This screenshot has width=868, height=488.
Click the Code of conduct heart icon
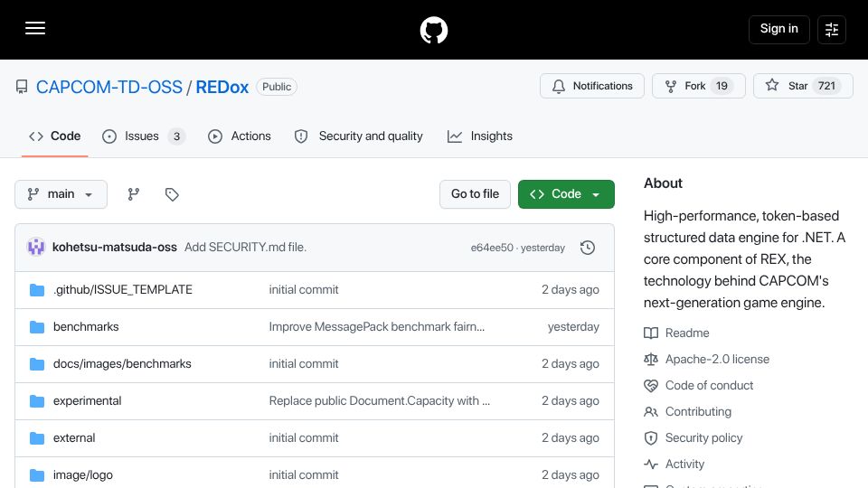[x=651, y=386]
